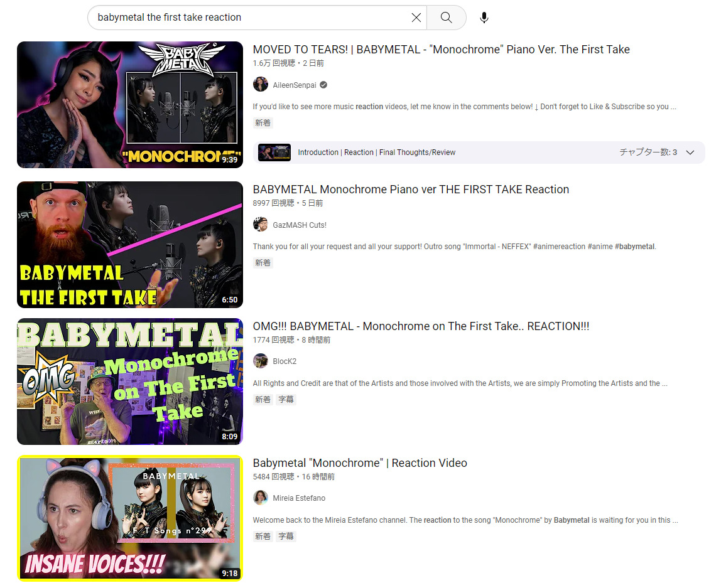Click the '6:50' duration badge on the thumbnail

229,299
